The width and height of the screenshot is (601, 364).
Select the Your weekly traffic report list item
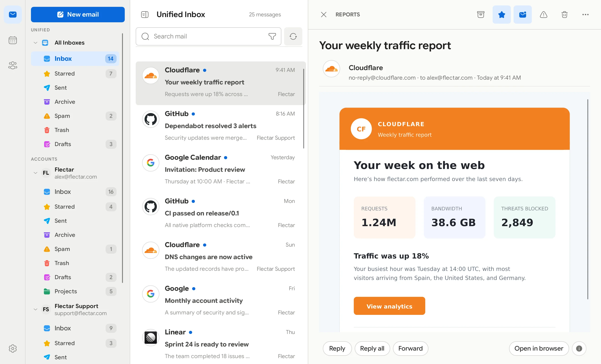coord(221,83)
